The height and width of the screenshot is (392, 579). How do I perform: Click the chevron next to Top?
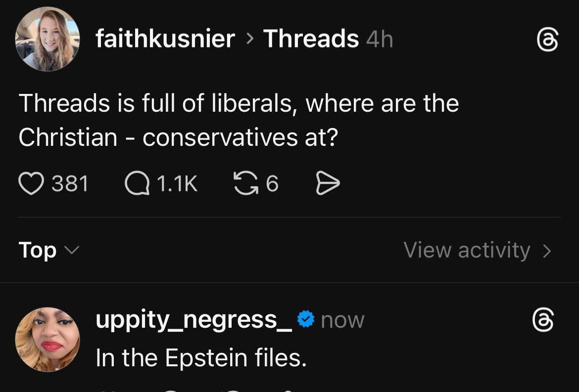click(71, 250)
